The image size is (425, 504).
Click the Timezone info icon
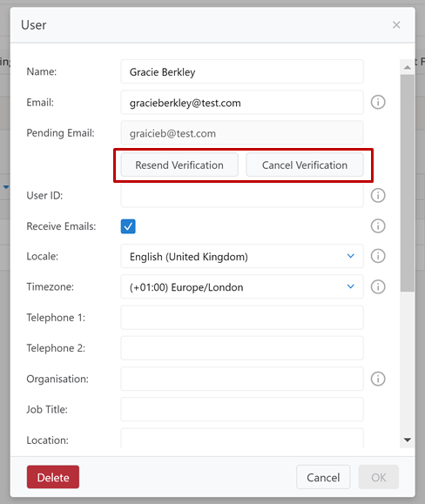[x=378, y=286]
